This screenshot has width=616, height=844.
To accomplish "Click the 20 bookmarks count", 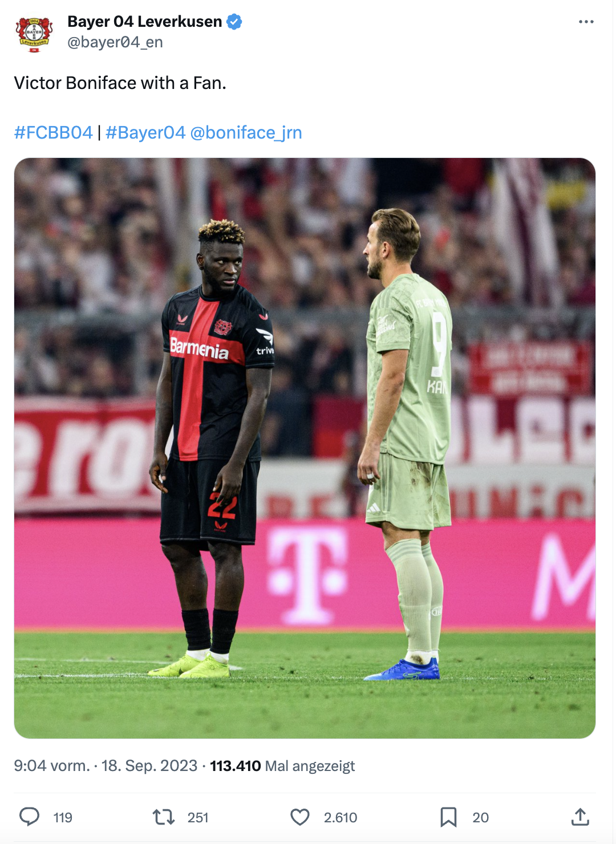I will coord(481,818).
